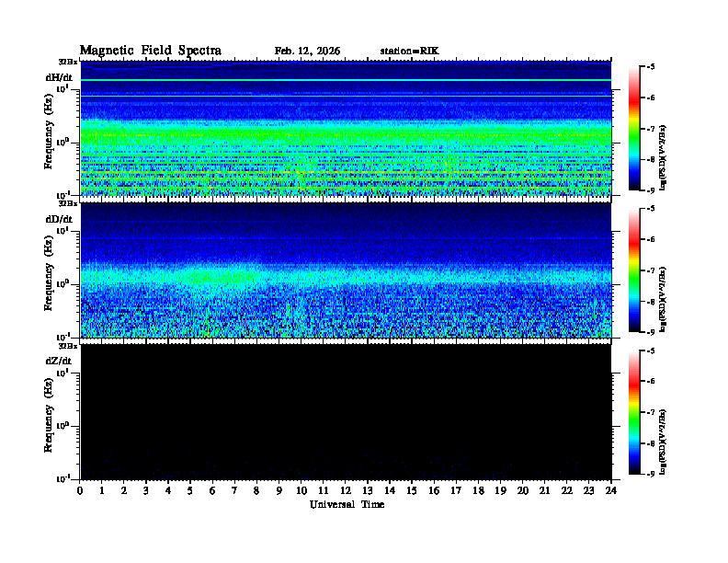728x563 pixels.
Task: Click the -5 value on the dH/dt color bar
Action: 650,67
